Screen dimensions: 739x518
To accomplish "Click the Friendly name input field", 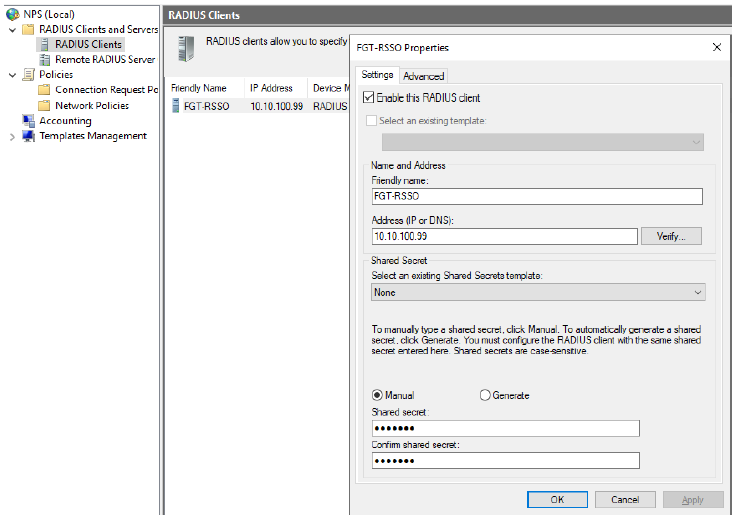I will [x=536, y=197].
